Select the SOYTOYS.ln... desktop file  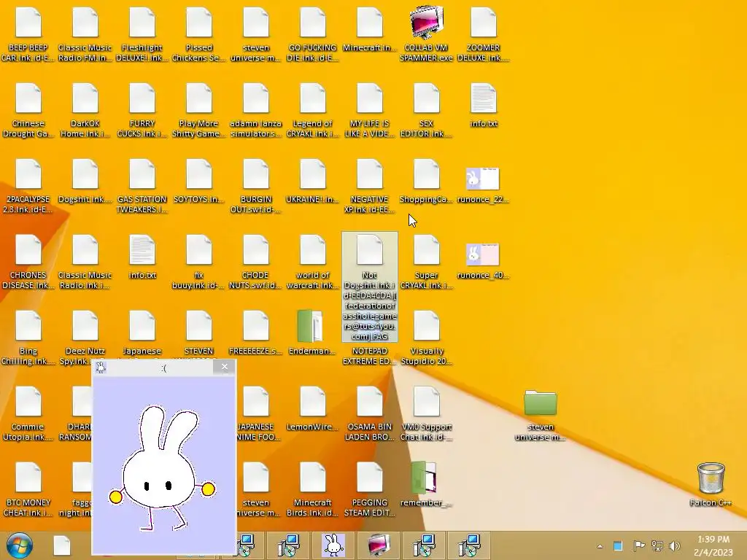click(199, 182)
